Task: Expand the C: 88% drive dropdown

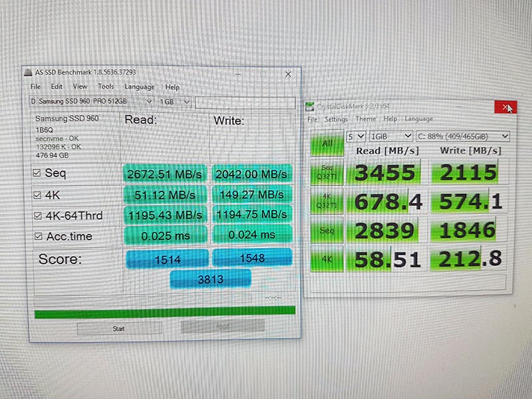Action: [x=463, y=136]
